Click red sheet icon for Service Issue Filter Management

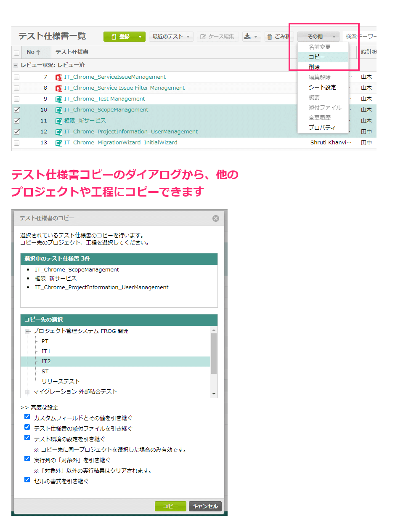pyautogui.click(x=59, y=88)
